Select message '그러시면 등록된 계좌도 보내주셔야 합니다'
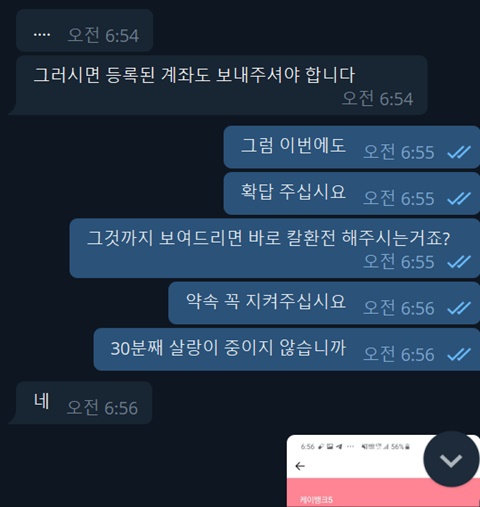The width and height of the screenshot is (480, 507). click(222, 85)
